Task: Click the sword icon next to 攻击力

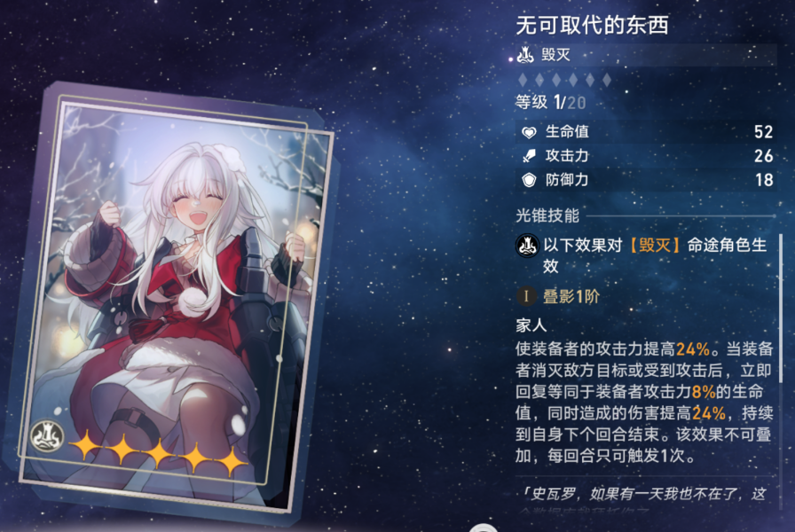Action: pos(529,156)
